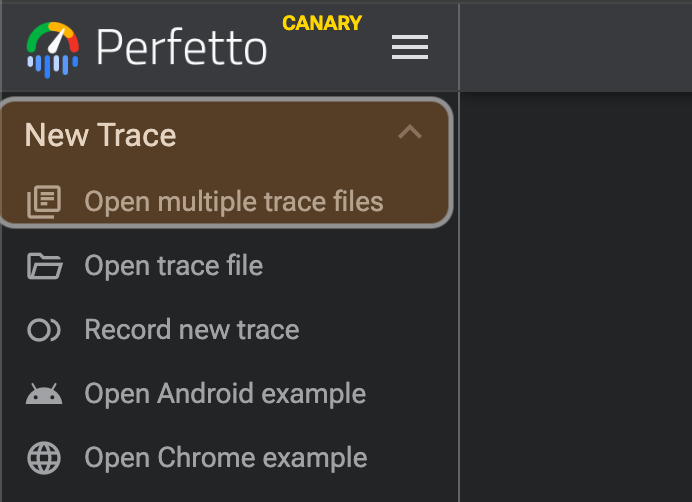Image resolution: width=692 pixels, height=502 pixels.
Task: Click the sidebar divider edge
Action: coord(459,300)
